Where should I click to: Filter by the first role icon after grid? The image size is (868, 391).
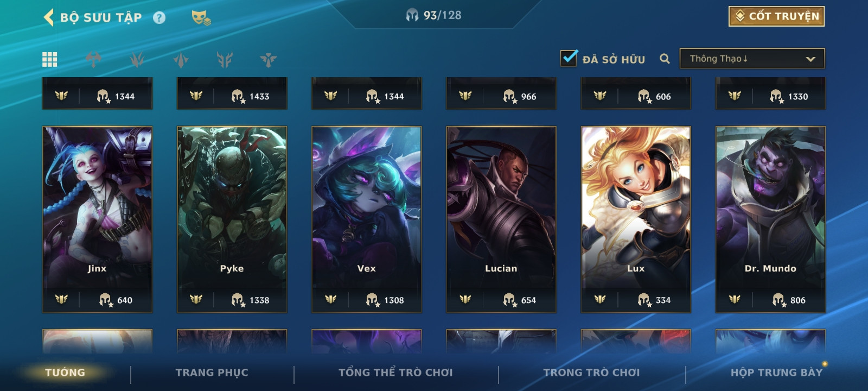click(x=93, y=59)
